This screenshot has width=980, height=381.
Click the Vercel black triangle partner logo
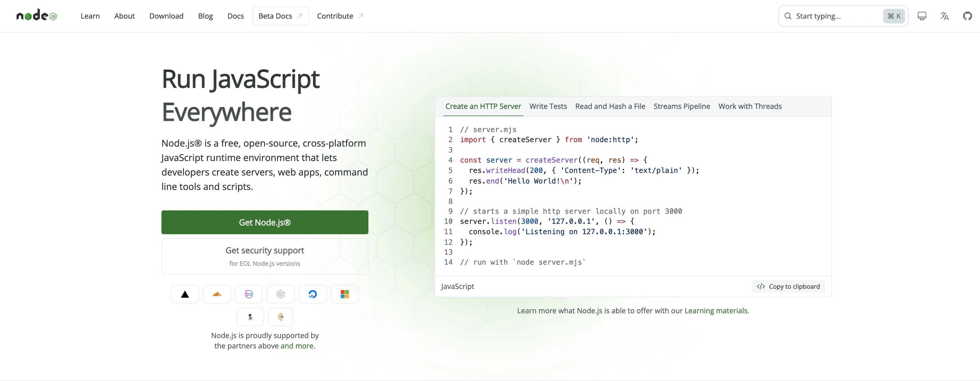point(185,294)
